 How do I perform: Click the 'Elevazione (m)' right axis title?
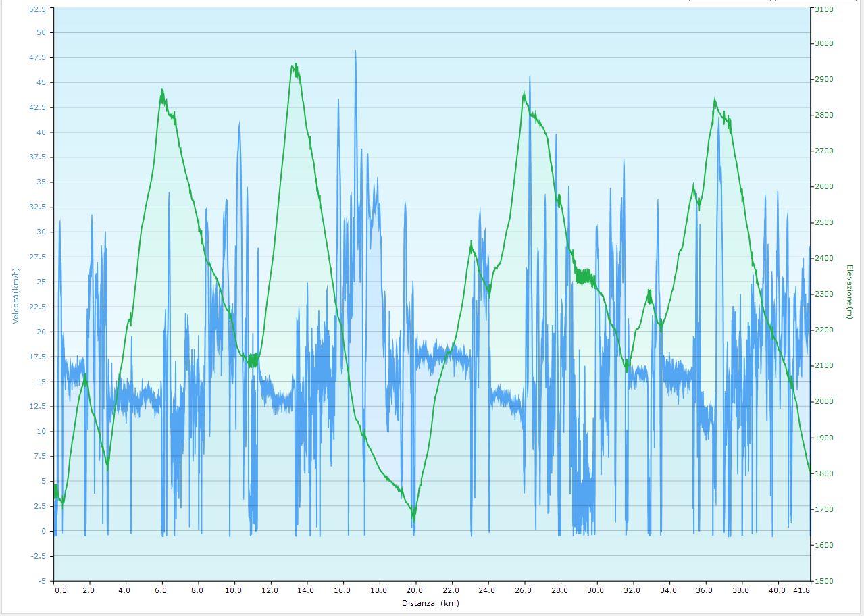point(848,292)
